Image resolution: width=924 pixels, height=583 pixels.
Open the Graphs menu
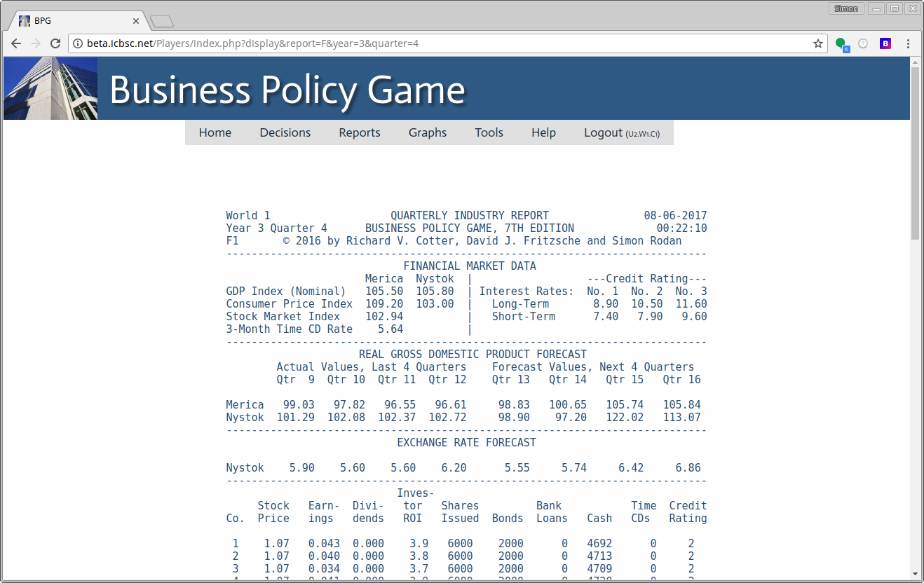(428, 132)
